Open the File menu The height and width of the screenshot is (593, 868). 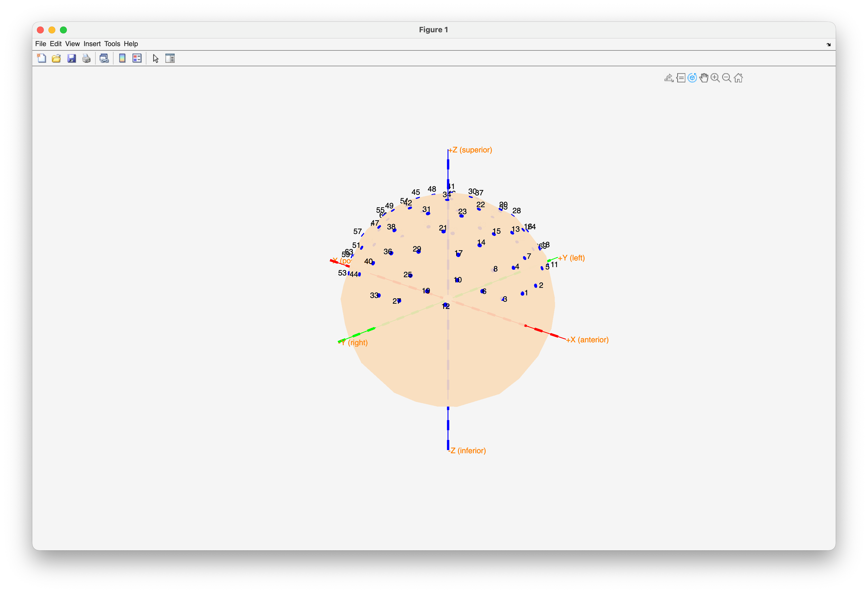(x=40, y=44)
